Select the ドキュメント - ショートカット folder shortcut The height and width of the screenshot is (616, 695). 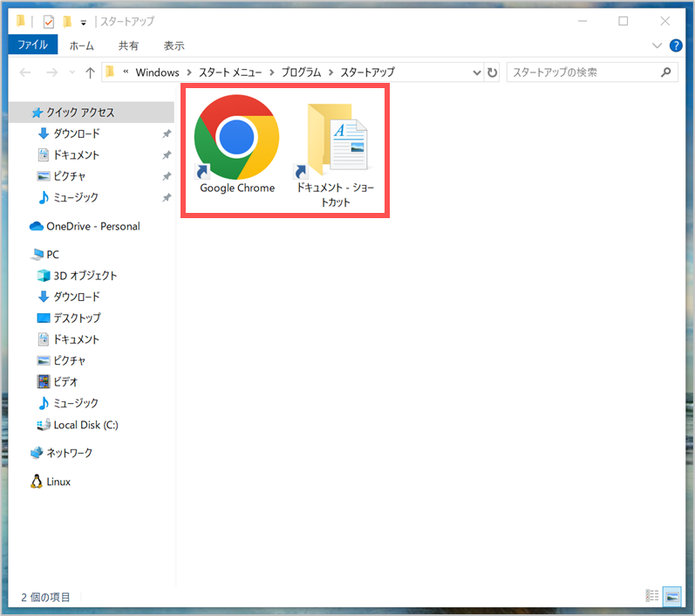point(335,154)
